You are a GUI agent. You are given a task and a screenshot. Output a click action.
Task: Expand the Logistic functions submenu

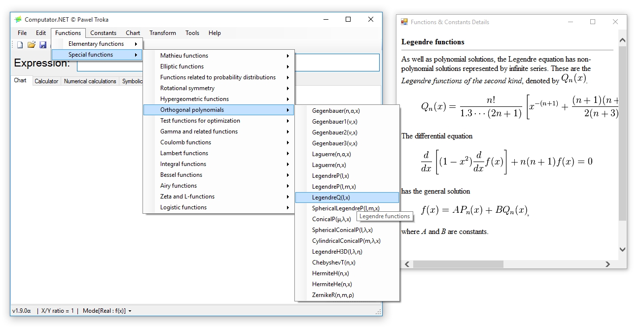click(218, 207)
